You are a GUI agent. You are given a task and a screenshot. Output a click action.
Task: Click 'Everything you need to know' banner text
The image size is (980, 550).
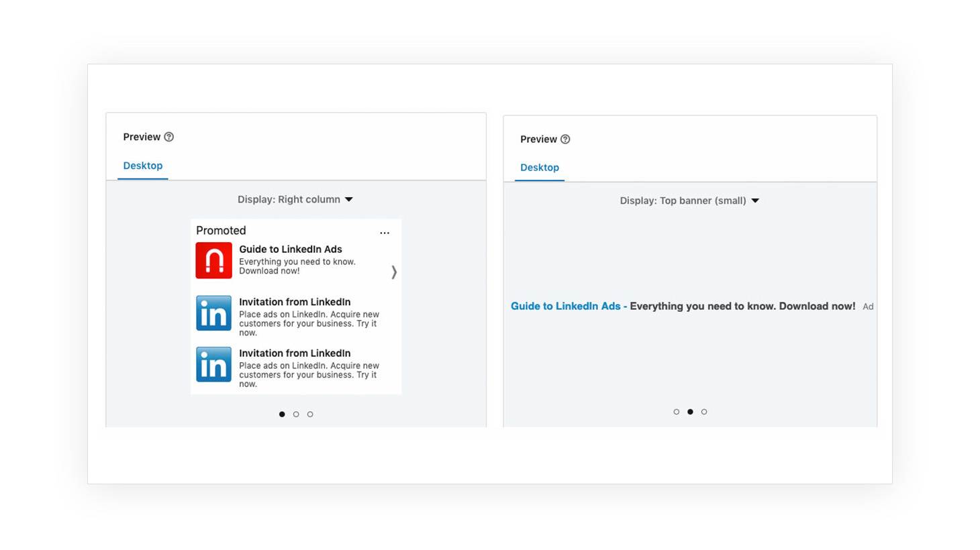[702, 307]
